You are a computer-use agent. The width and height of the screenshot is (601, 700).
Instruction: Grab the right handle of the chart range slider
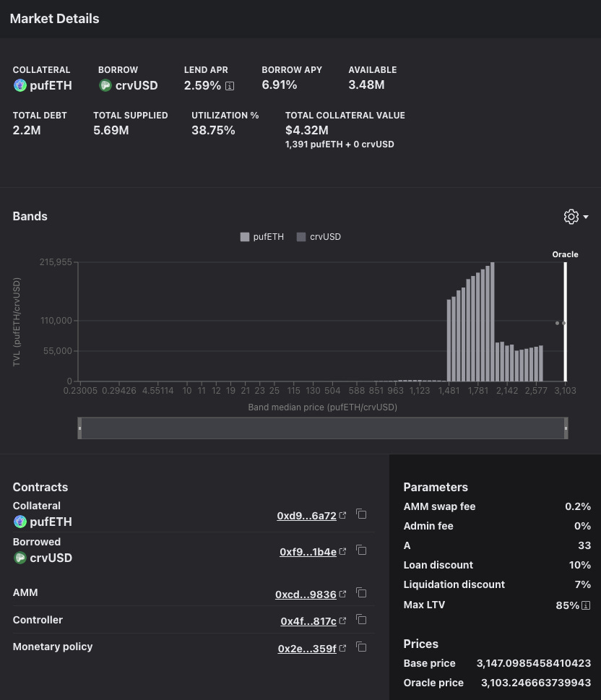click(566, 428)
